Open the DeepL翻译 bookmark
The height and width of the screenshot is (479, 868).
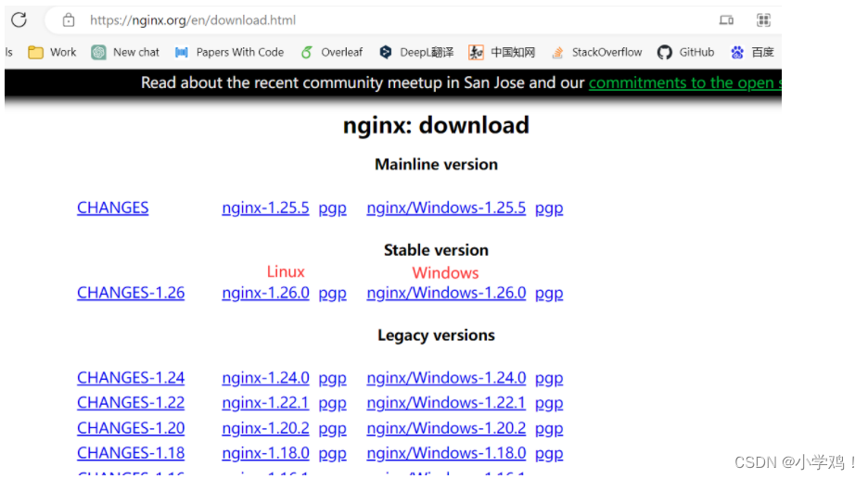point(427,53)
